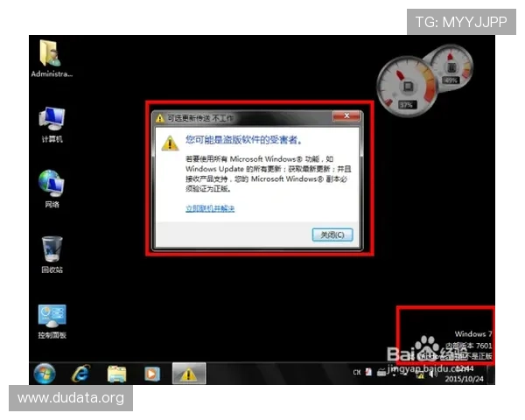
Task: Select the warning dialog's taskbar button
Action: tap(188, 374)
